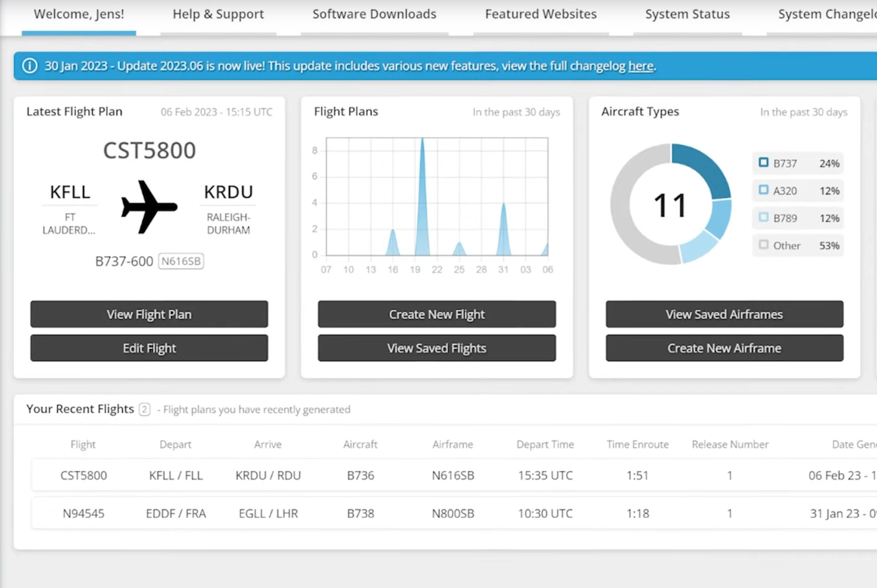
Task: Toggle the A320 legend checkbox
Action: point(764,190)
